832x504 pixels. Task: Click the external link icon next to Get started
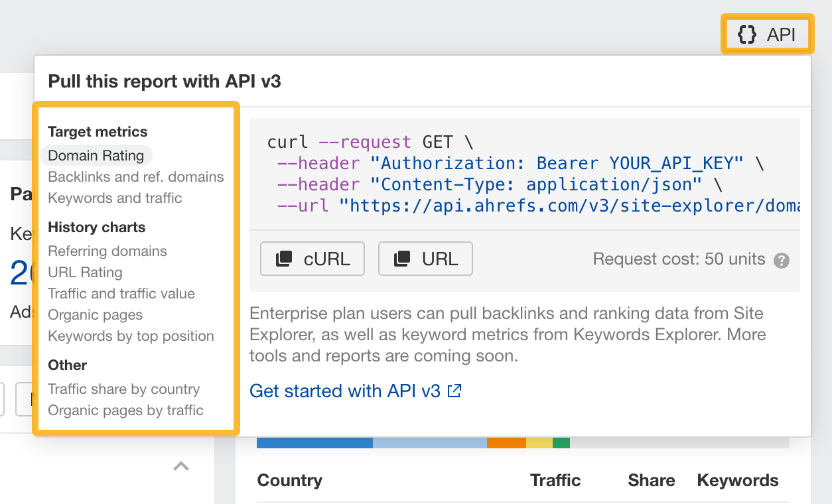click(x=453, y=391)
